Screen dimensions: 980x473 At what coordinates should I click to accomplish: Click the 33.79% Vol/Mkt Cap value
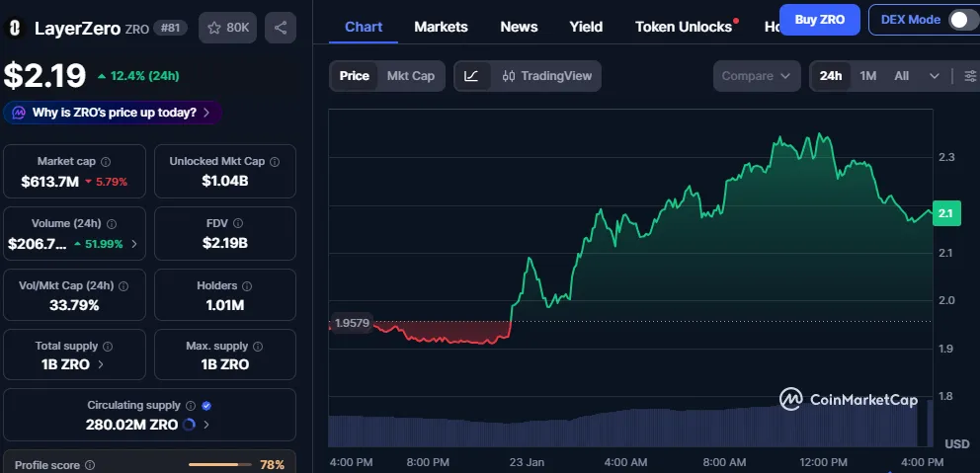point(74,305)
